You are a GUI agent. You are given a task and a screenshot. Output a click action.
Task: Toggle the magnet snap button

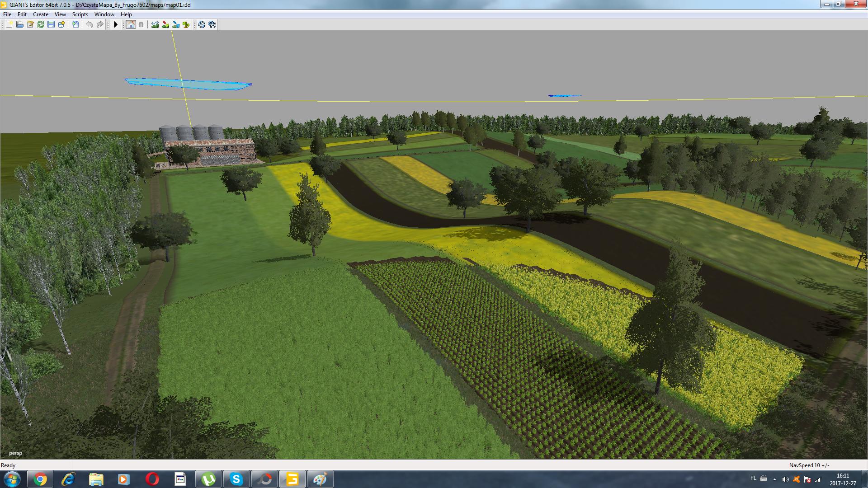point(141,24)
